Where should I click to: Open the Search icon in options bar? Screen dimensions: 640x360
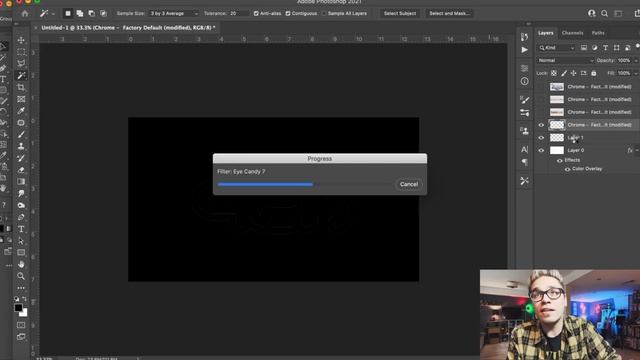point(604,13)
